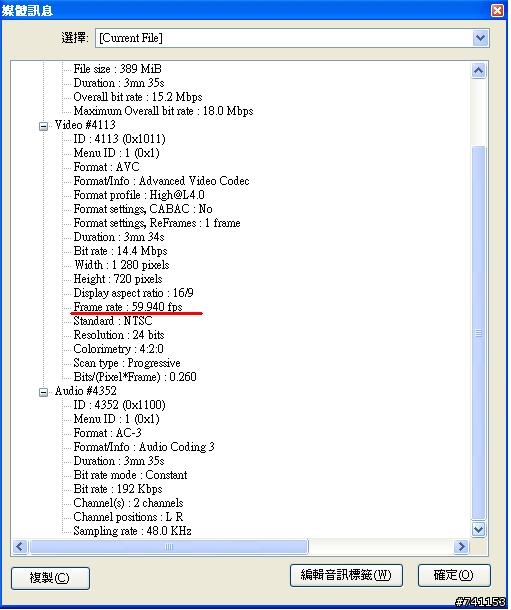Image resolution: width=511 pixels, height=610 pixels.
Task: Select the Colorimetry : 4:2:0 row
Action: coord(118,349)
